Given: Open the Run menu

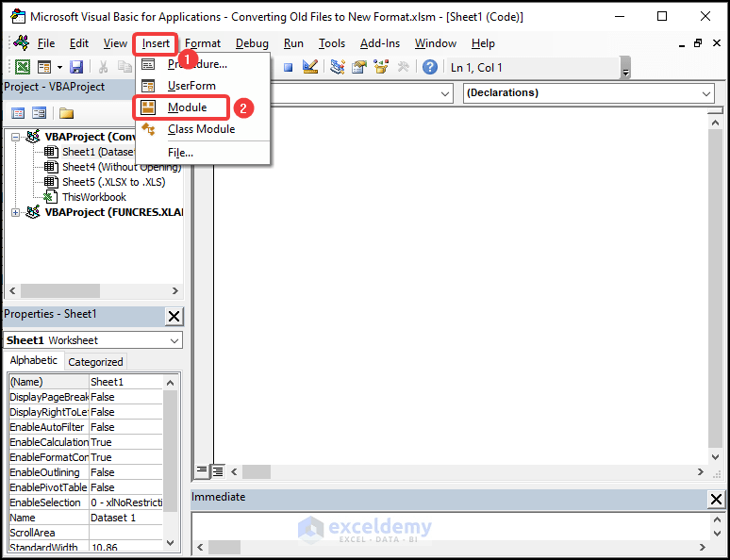Looking at the screenshot, I should [x=293, y=43].
